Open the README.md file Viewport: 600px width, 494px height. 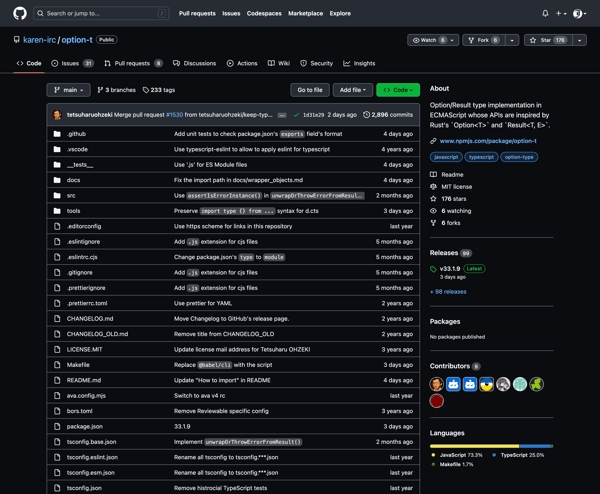pyautogui.click(x=84, y=380)
